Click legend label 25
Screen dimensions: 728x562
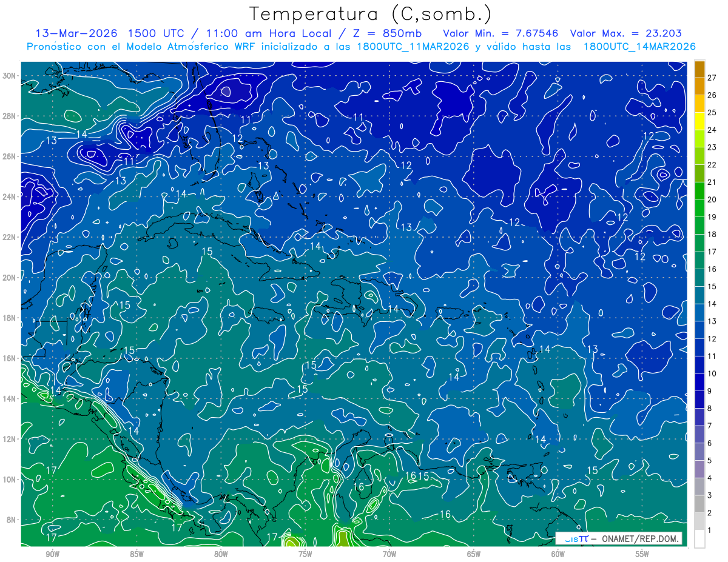(x=712, y=112)
